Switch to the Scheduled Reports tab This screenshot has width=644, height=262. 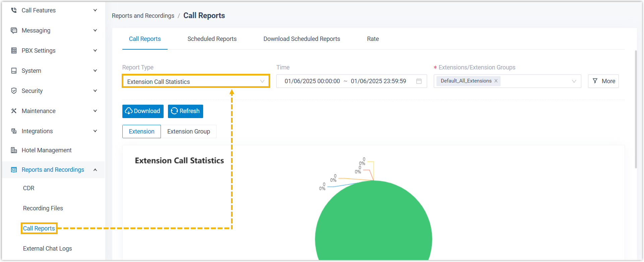[212, 39]
